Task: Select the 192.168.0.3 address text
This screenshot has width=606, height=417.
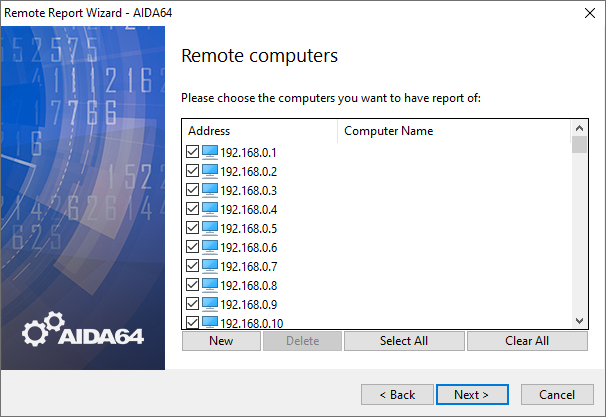Action: coord(249,191)
